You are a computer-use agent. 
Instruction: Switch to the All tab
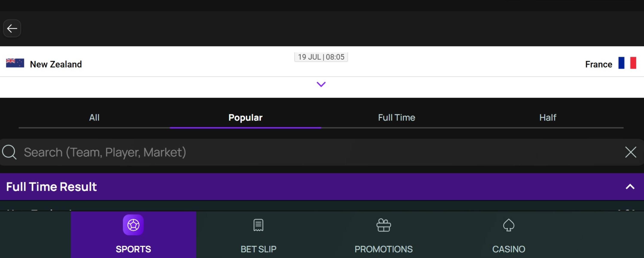point(94,117)
